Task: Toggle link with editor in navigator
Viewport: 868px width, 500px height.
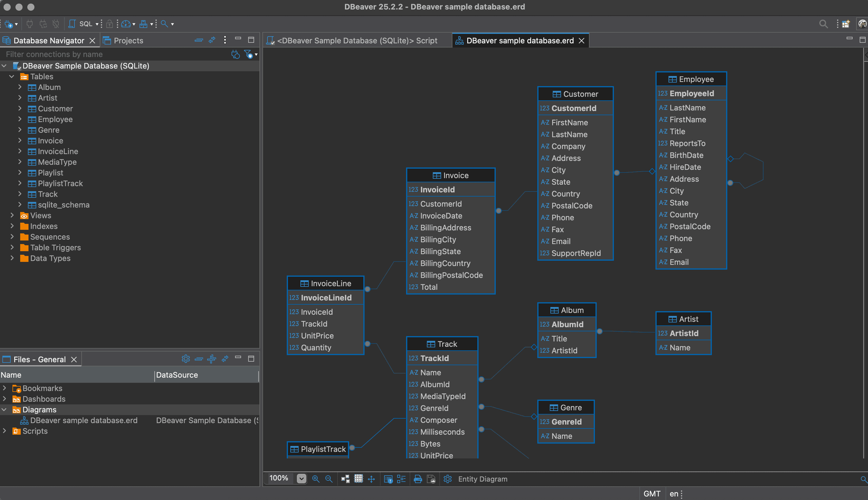Action: click(x=212, y=40)
